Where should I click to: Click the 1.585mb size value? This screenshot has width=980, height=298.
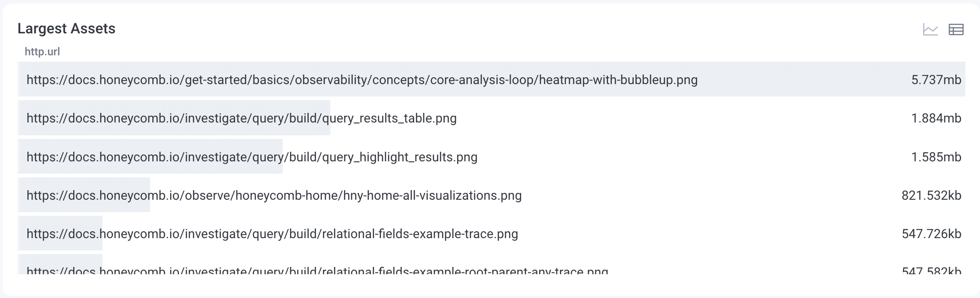click(936, 157)
